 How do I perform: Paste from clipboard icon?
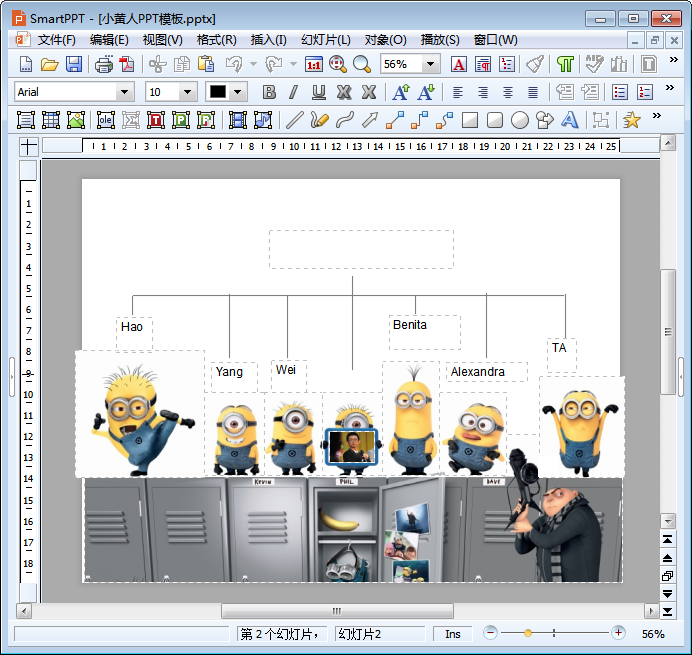[206, 64]
